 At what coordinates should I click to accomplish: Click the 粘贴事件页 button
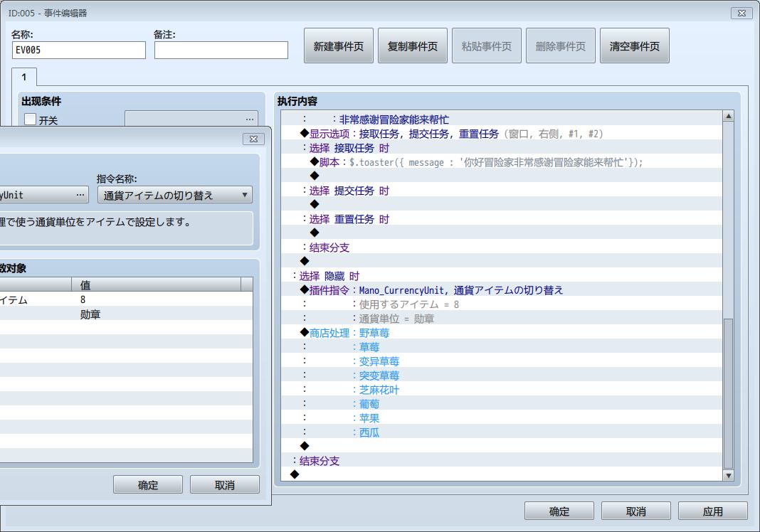click(487, 46)
